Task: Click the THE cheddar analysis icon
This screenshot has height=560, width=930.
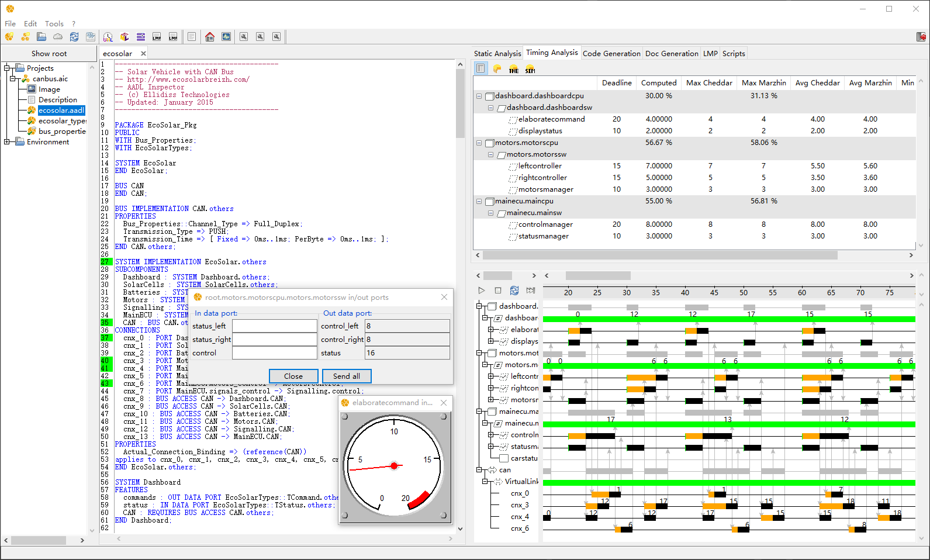Action: pyautogui.click(x=514, y=69)
